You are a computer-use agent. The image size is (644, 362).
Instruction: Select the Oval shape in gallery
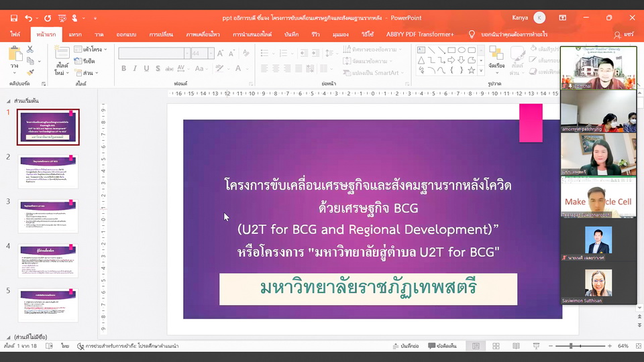point(462,50)
